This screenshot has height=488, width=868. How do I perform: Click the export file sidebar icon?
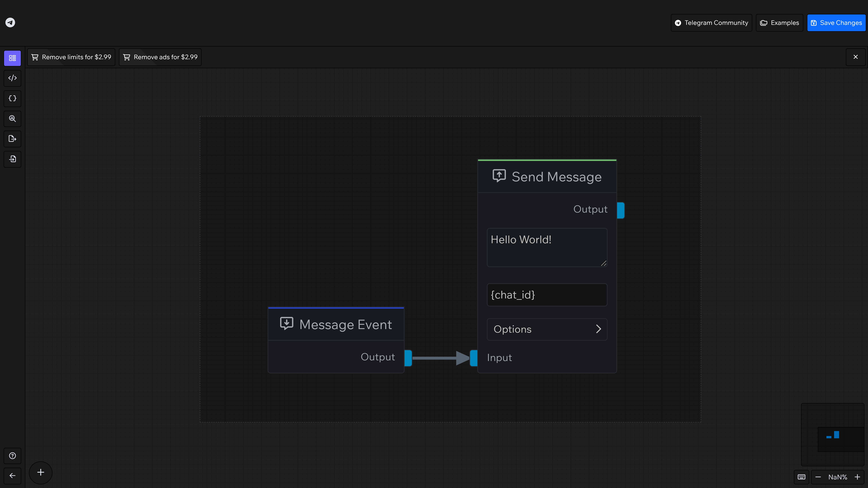coord(12,139)
